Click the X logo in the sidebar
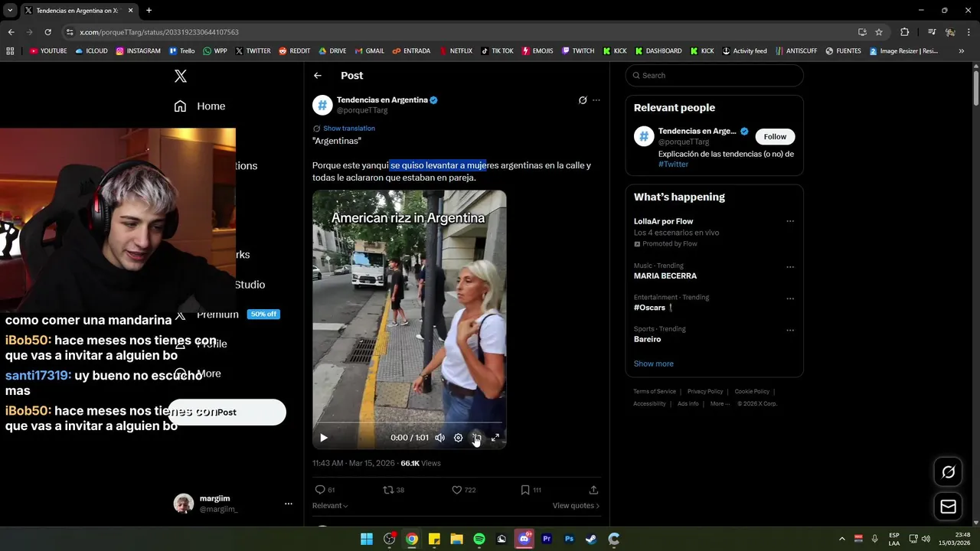Image resolution: width=980 pixels, height=551 pixels. [x=181, y=76]
